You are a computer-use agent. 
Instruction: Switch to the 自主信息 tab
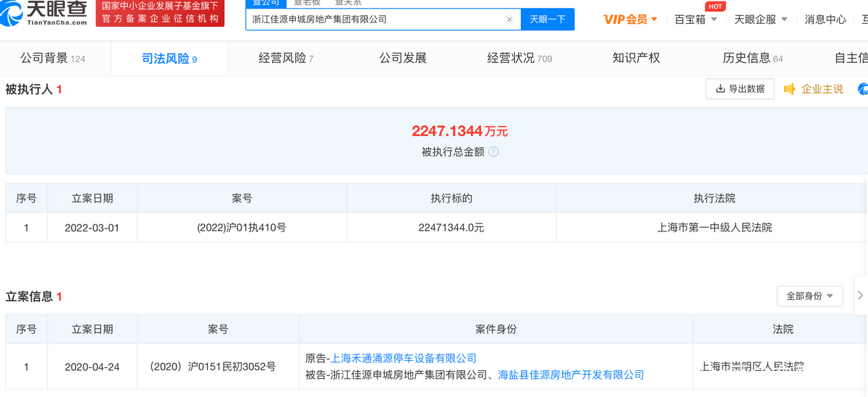[x=851, y=58]
